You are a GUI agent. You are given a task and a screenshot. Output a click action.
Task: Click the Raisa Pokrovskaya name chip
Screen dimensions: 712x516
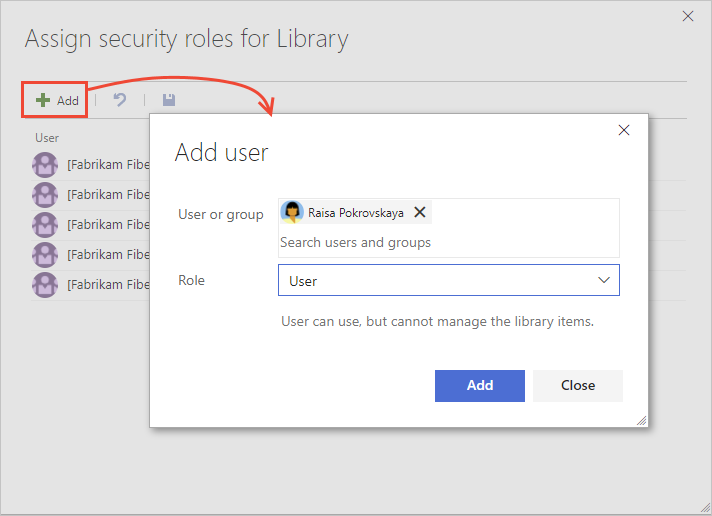coord(355,213)
